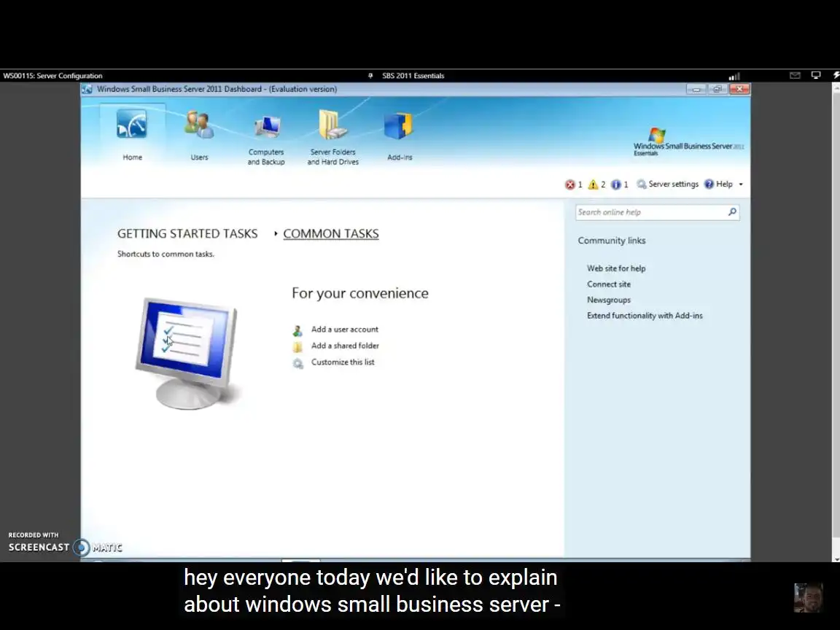The height and width of the screenshot is (630, 840).
Task: Click the presenter webcam thumbnail
Action: pos(808,598)
